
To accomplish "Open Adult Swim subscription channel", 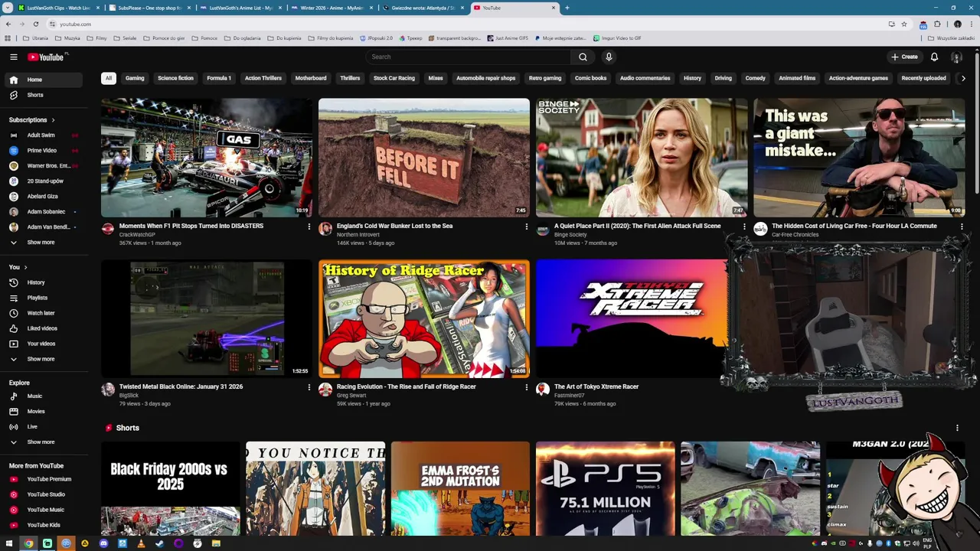I will click(45, 135).
